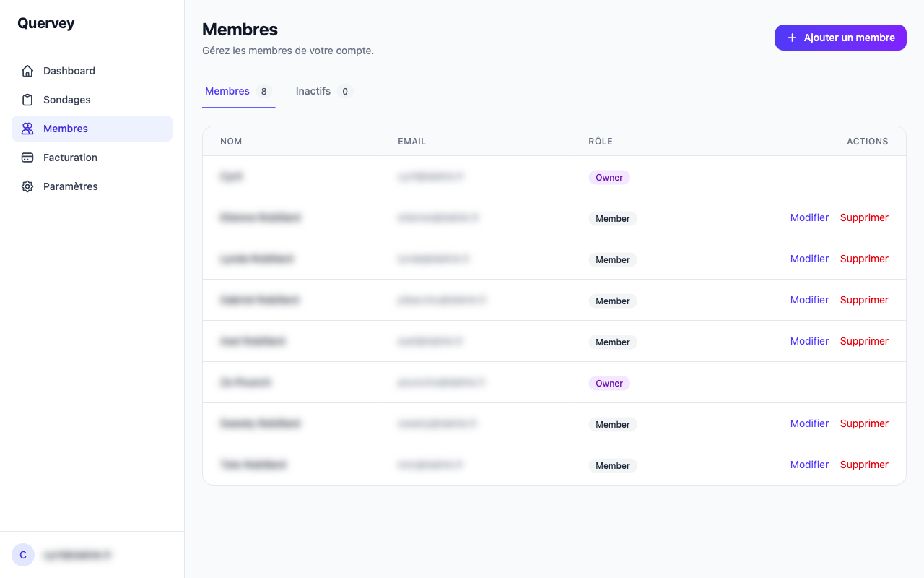Click Supprimer in the last table row
The image size is (924, 578).
point(864,465)
